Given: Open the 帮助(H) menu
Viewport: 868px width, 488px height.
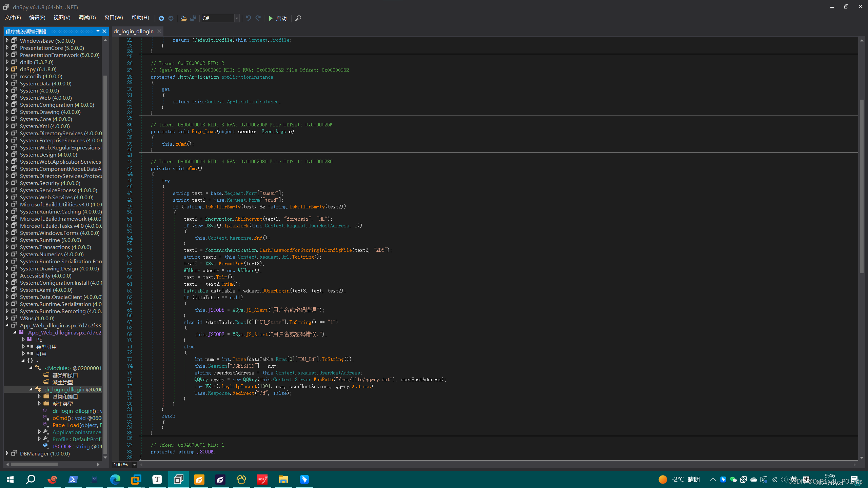Looking at the screenshot, I should click(140, 18).
